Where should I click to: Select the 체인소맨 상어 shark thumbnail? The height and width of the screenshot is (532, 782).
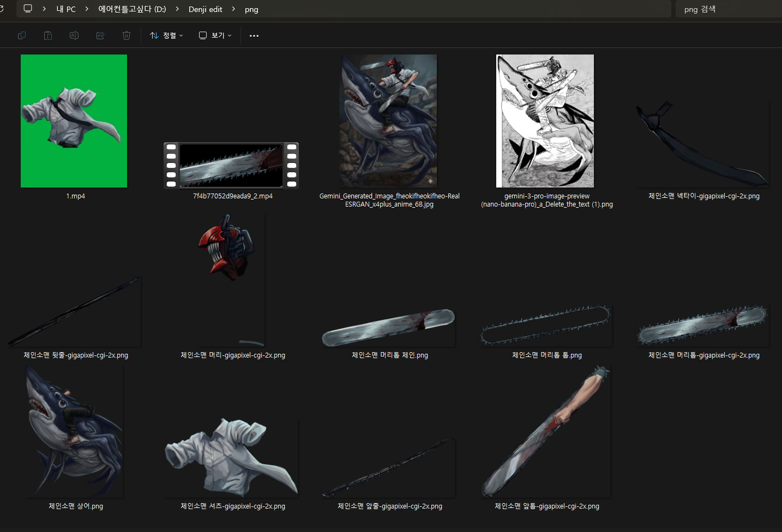pyautogui.click(x=74, y=431)
